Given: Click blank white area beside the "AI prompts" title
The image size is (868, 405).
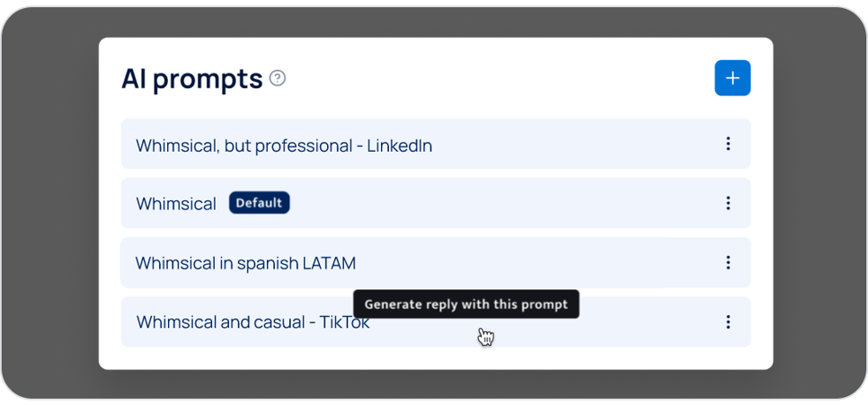Looking at the screenshot, I should (494, 78).
